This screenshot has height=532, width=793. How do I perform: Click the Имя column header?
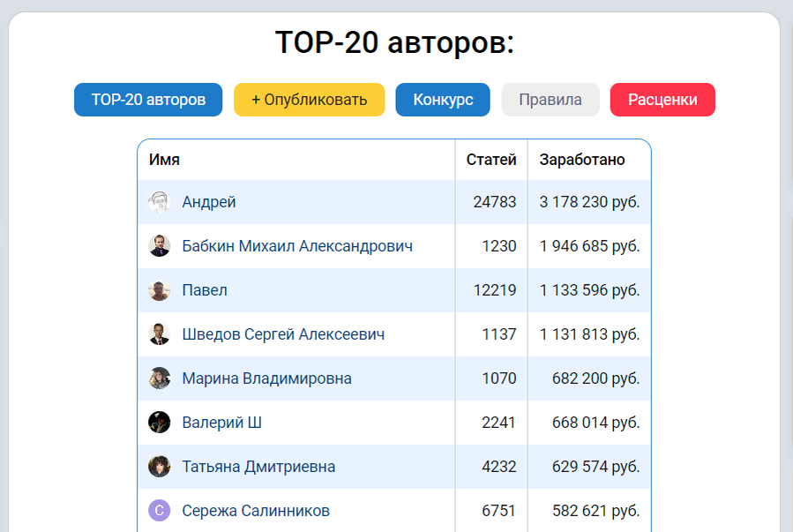tap(163, 159)
